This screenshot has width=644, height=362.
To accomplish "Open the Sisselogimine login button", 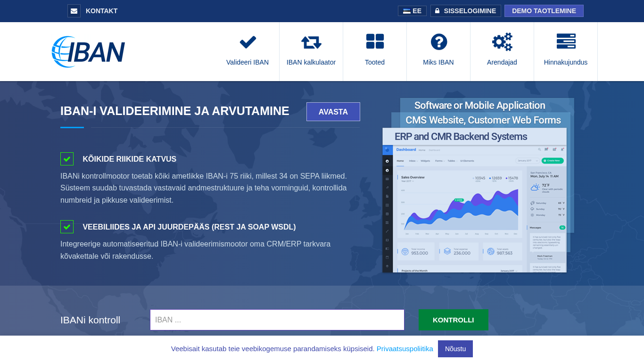I will click(x=465, y=11).
